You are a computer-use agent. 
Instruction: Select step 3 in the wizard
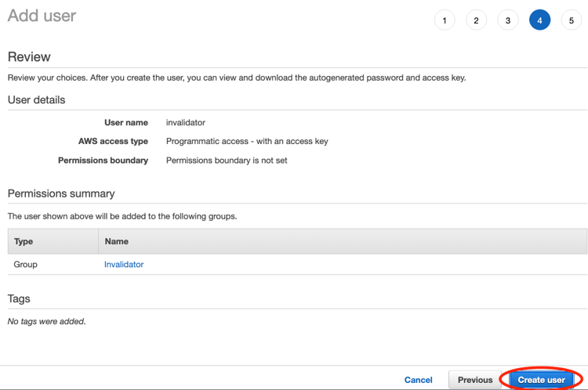pos(508,20)
